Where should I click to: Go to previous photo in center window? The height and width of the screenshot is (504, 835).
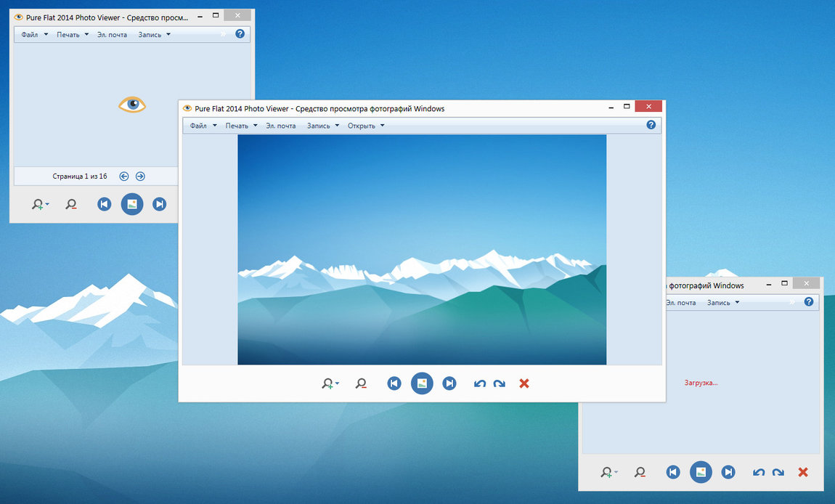[x=394, y=383]
